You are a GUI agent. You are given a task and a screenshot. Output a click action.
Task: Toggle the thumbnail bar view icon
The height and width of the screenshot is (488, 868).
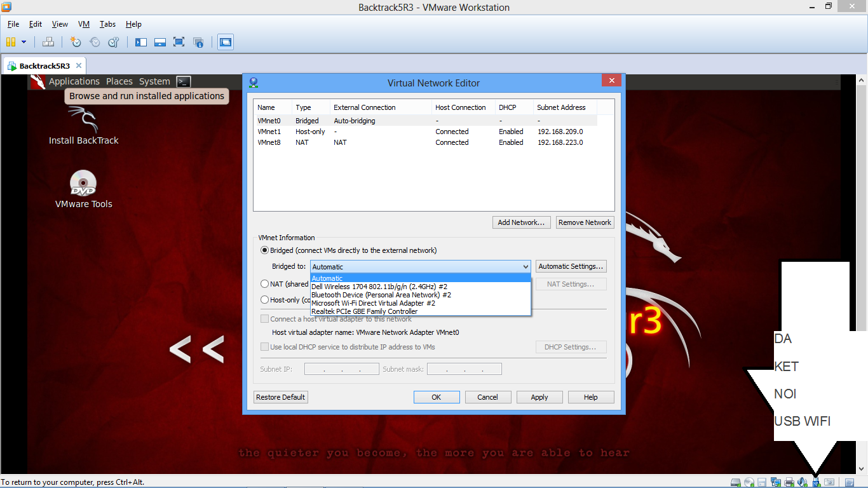tap(160, 42)
